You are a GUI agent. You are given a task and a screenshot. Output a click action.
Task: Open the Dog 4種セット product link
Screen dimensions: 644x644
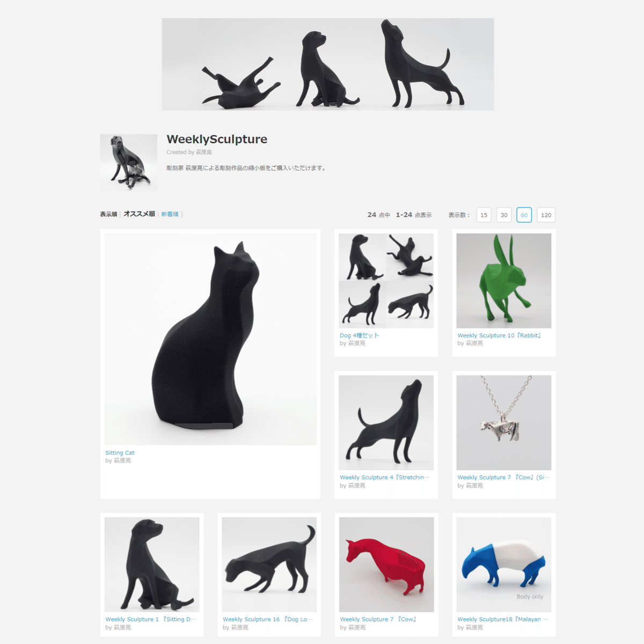coord(359,335)
